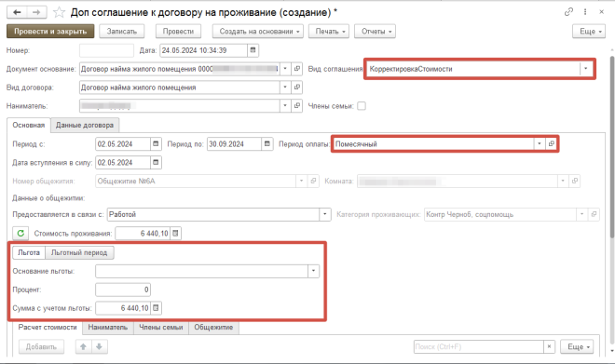This screenshot has height=364, width=615.
Task: Open linked Документ основание with open icon
Action: [x=297, y=69]
